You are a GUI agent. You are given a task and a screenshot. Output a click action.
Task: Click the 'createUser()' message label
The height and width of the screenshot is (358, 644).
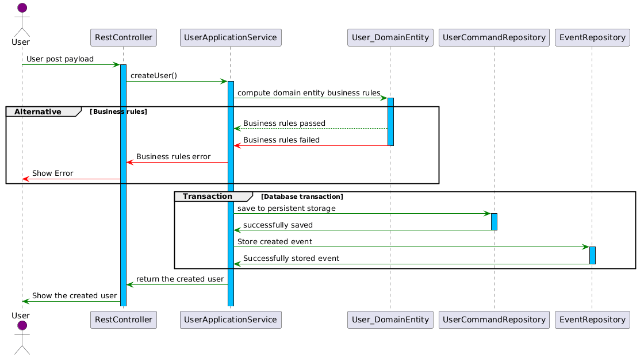click(x=154, y=75)
